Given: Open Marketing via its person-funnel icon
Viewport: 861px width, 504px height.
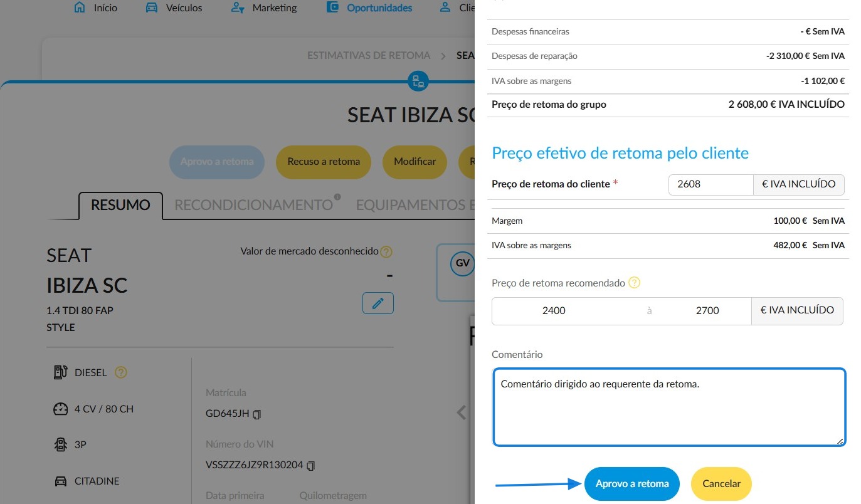Looking at the screenshot, I should click(238, 8).
